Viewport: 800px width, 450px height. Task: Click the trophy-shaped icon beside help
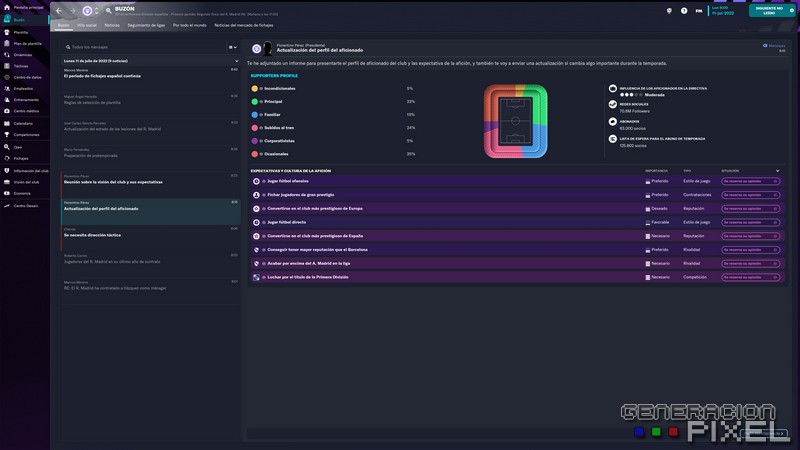click(x=669, y=11)
